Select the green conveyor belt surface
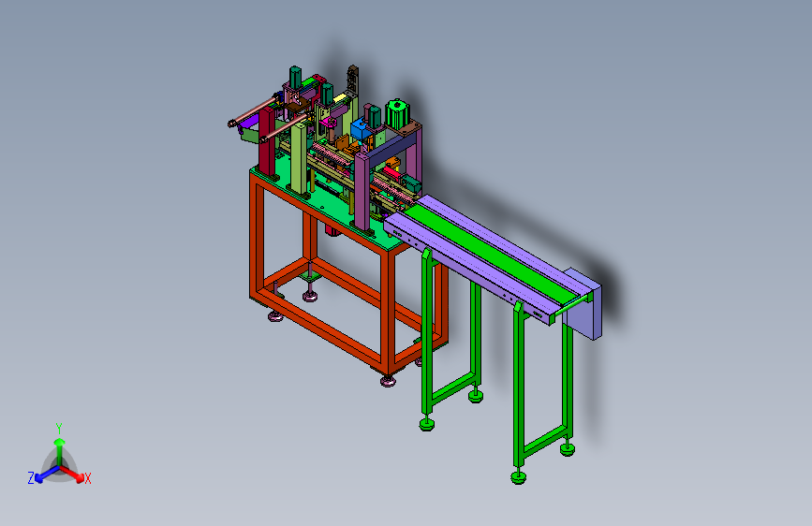This screenshot has height=526, width=812. click(492, 254)
